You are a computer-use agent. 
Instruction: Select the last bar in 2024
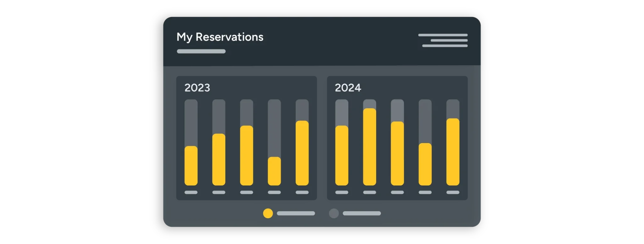tap(453, 152)
